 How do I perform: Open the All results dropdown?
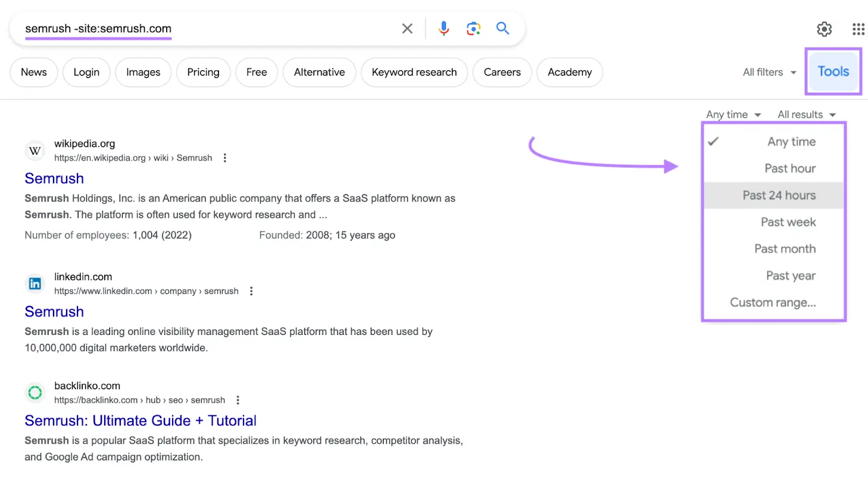(x=806, y=114)
